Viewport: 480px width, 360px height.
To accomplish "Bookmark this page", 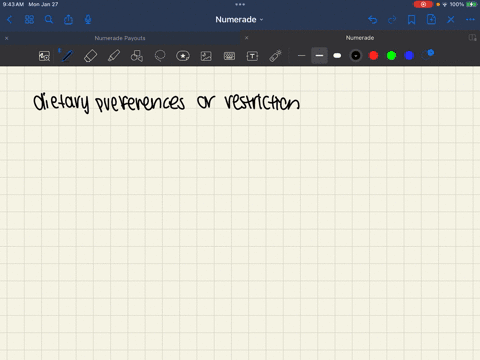I will pos(412,20).
